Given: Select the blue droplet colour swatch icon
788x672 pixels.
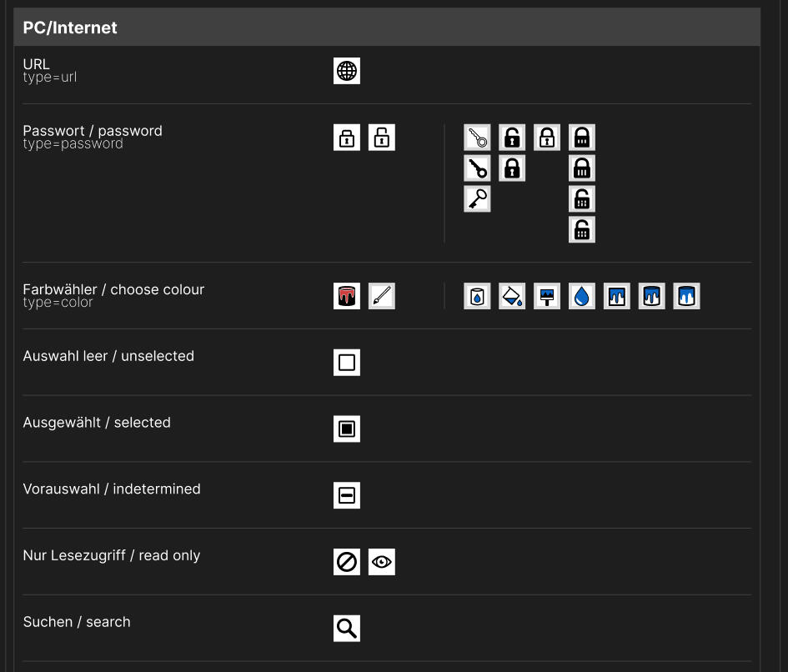Looking at the screenshot, I should (582, 295).
